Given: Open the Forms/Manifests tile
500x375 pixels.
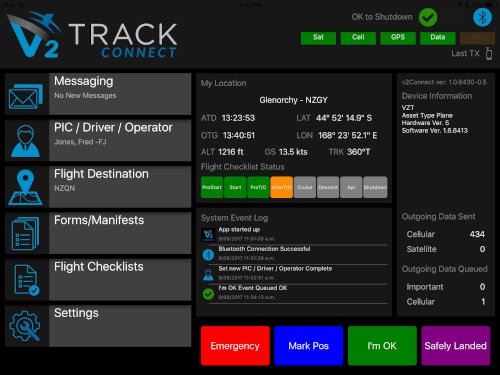Looking at the screenshot, I should [x=98, y=233].
